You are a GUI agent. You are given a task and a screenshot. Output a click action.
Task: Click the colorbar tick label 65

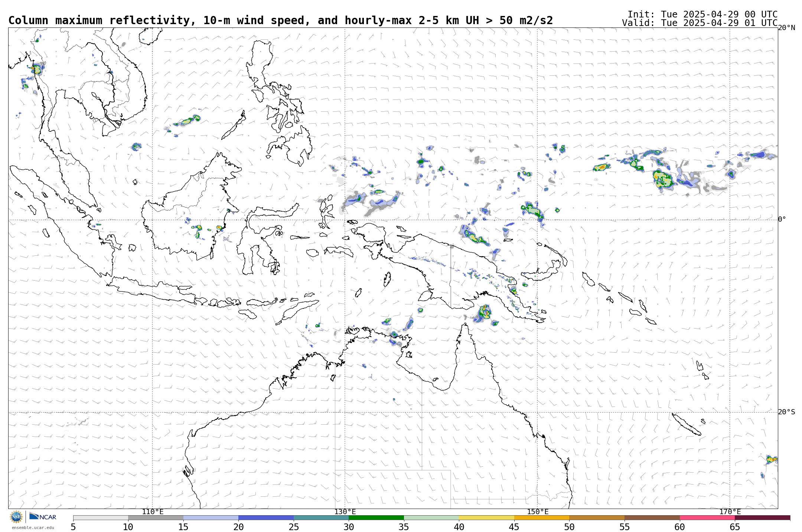(x=735, y=527)
